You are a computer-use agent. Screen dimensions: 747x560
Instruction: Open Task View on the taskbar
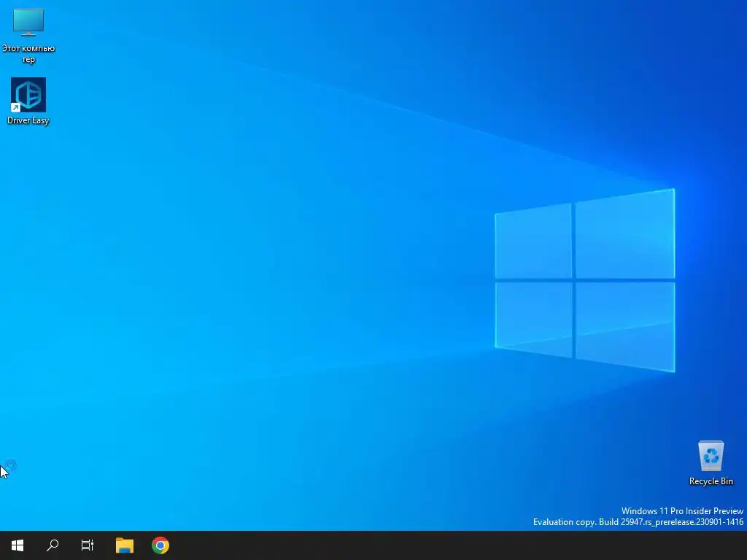pyautogui.click(x=88, y=545)
